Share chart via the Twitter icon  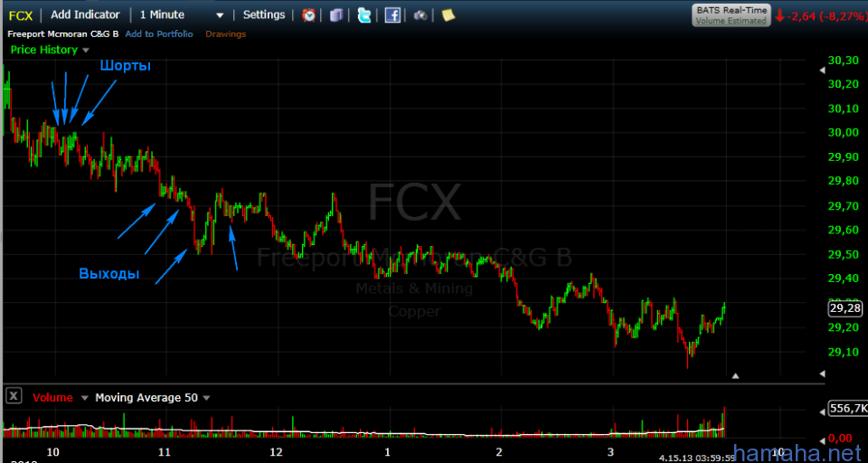364,15
